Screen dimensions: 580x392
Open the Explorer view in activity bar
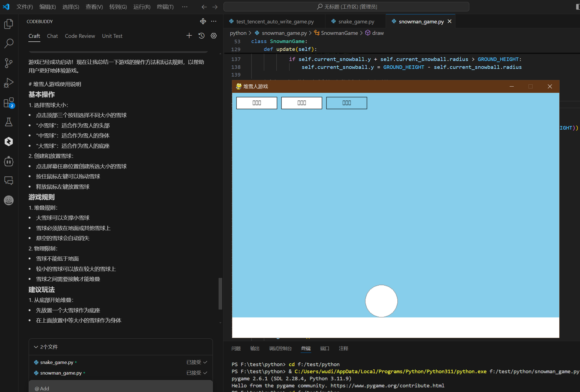(9, 24)
